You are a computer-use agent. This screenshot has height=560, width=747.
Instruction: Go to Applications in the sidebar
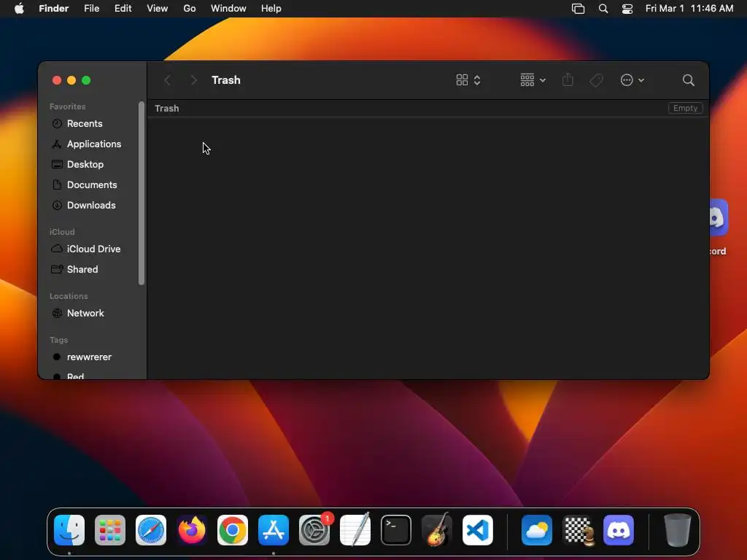click(94, 144)
